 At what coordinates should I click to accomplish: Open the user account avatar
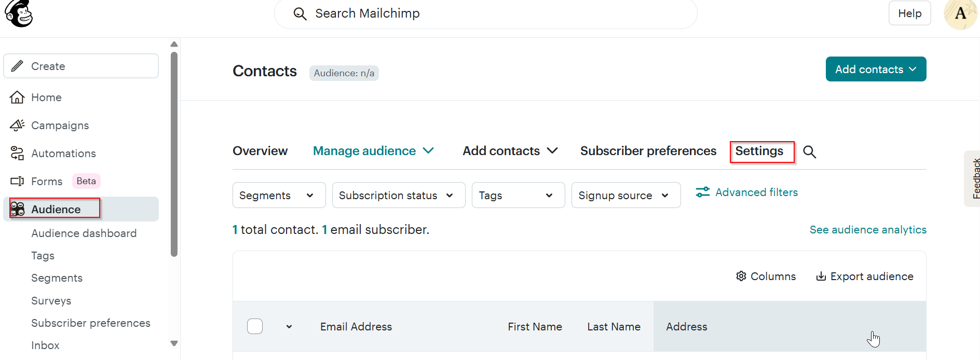(960, 14)
